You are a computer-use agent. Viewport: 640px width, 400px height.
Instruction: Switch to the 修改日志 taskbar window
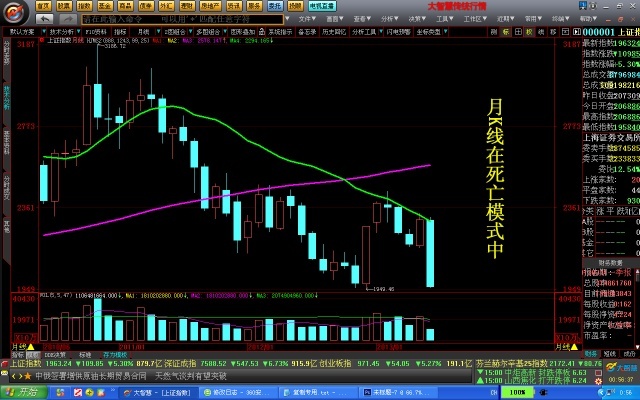click(240, 393)
